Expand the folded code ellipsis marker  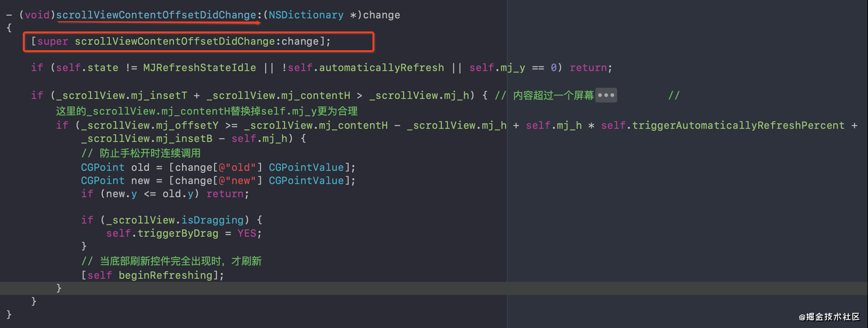tap(606, 95)
